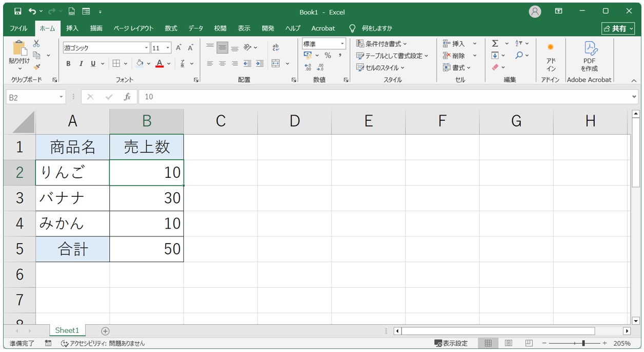Toggle bold formatting
Viewport: 644px width, 352px height.
click(68, 64)
